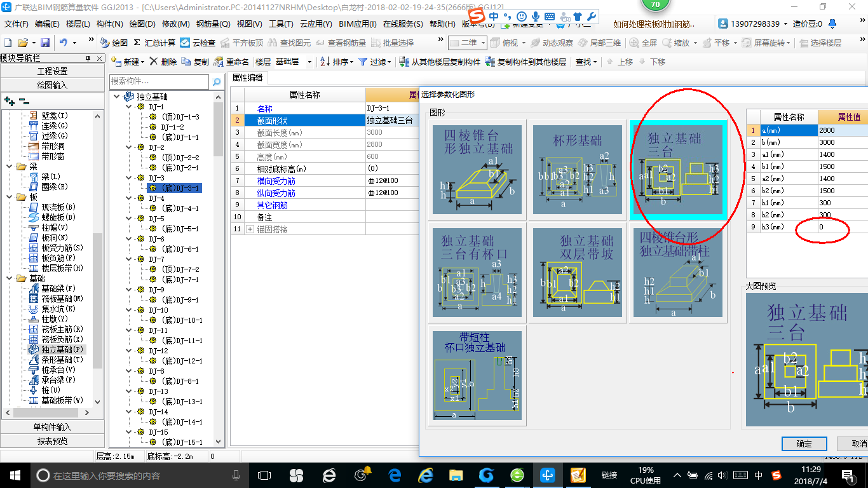The width and height of the screenshot is (868, 488).
Task: Click the expand-all plus icon in navigator
Action: click(x=10, y=100)
